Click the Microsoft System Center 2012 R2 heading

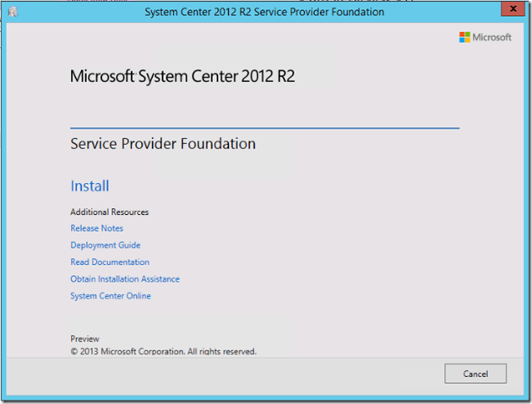tap(182, 77)
